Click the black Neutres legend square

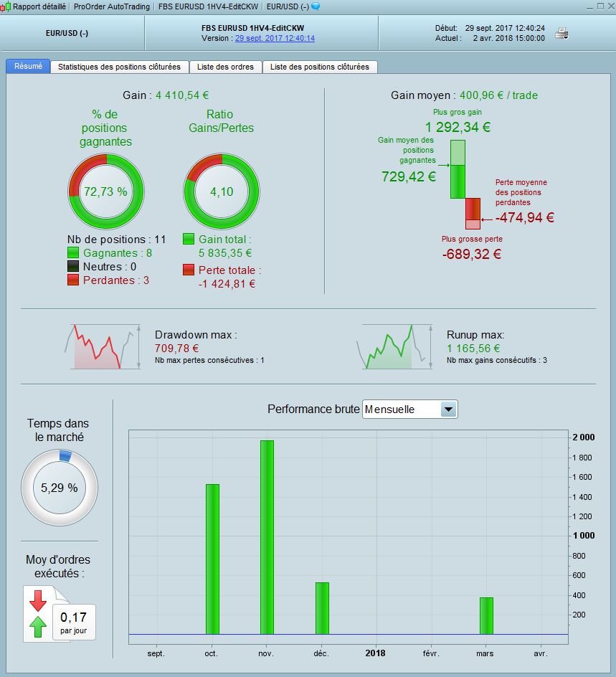[73, 266]
